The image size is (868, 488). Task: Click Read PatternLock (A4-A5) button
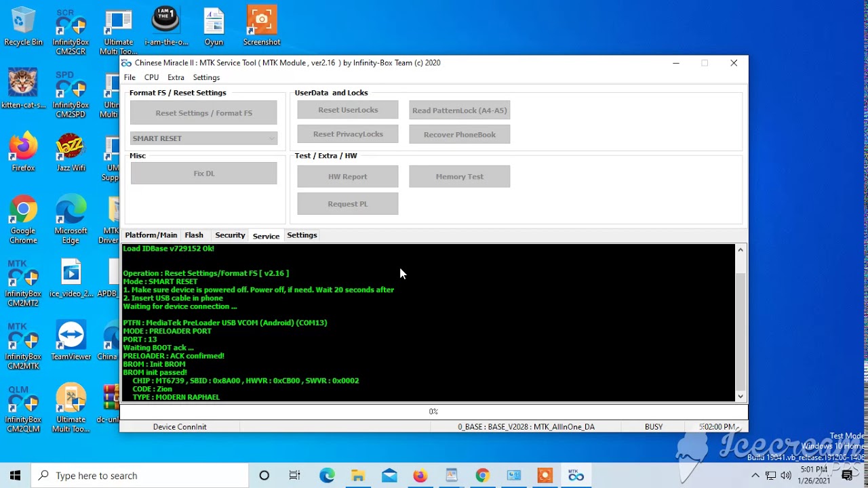coord(460,110)
